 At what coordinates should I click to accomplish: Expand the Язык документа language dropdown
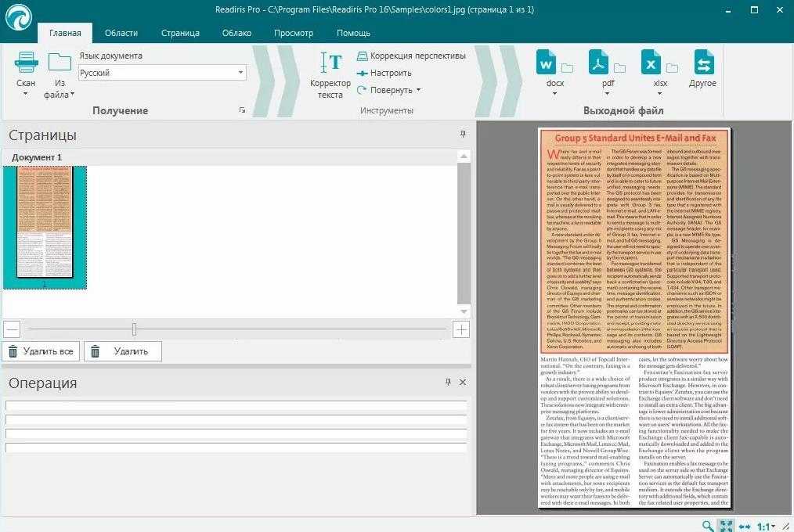[x=241, y=73]
